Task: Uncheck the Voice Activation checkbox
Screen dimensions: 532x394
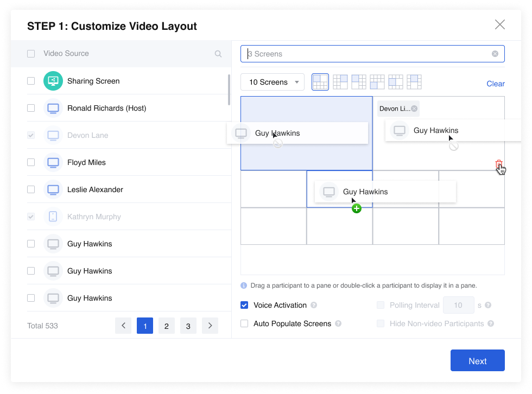Action: [244, 305]
